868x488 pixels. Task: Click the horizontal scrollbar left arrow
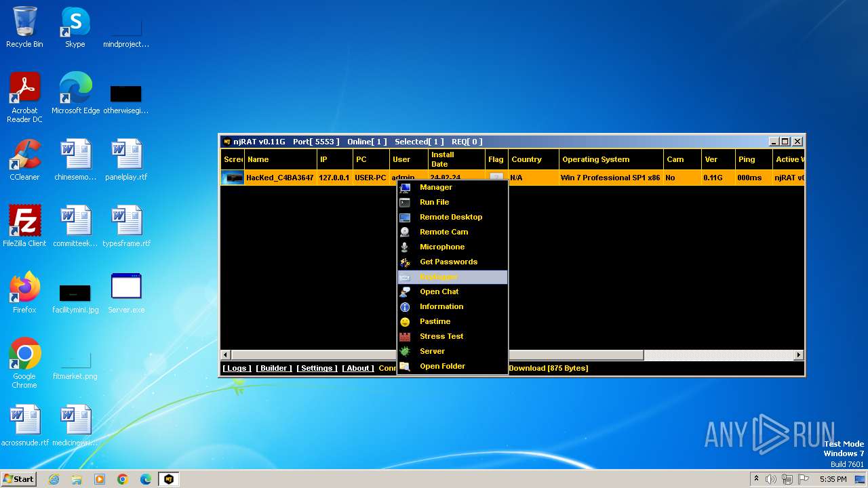point(226,354)
